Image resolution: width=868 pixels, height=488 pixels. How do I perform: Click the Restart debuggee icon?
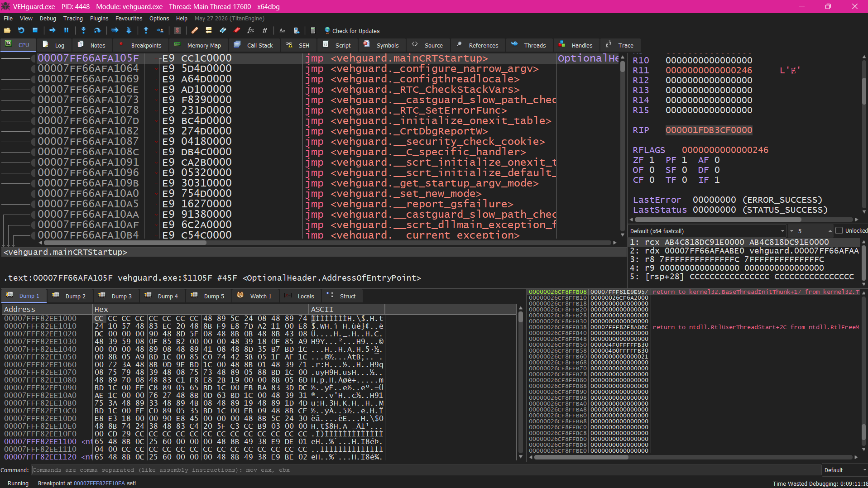21,30
